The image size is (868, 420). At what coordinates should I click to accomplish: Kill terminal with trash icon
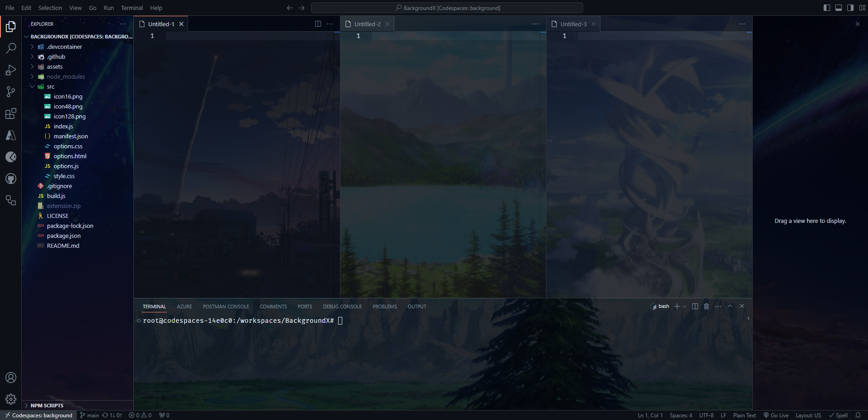tap(707, 306)
